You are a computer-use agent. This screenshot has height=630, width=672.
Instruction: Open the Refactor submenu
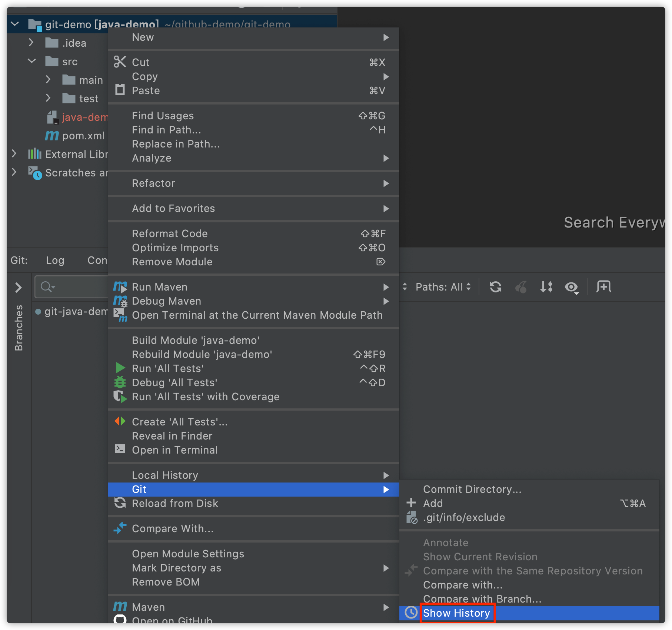[x=254, y=183]
